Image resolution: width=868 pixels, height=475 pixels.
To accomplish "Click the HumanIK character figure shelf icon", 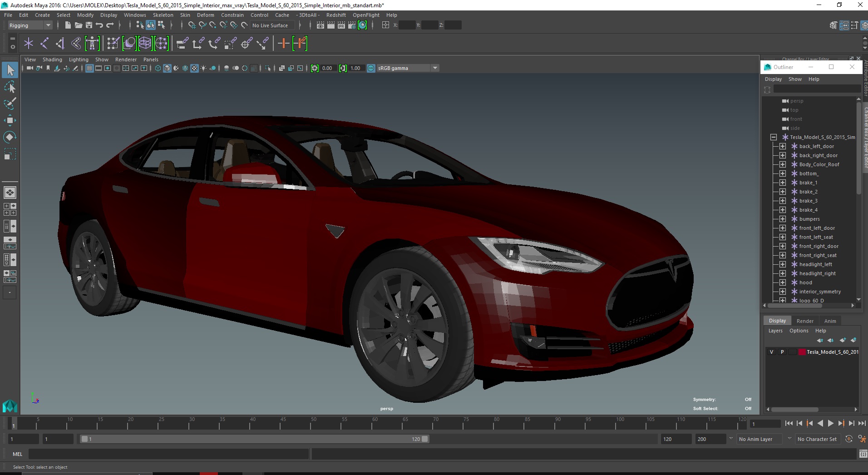I will coord(92,44).
